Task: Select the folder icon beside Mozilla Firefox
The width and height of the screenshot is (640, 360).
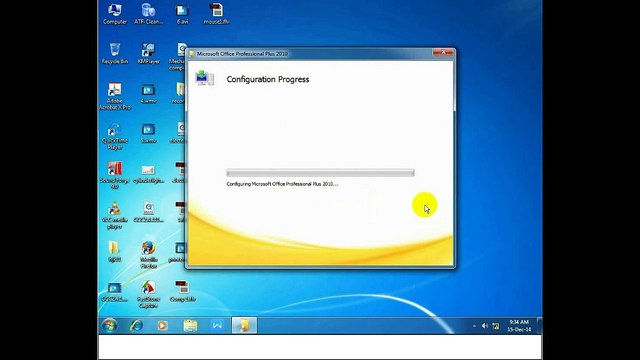Action: [114, 251]
